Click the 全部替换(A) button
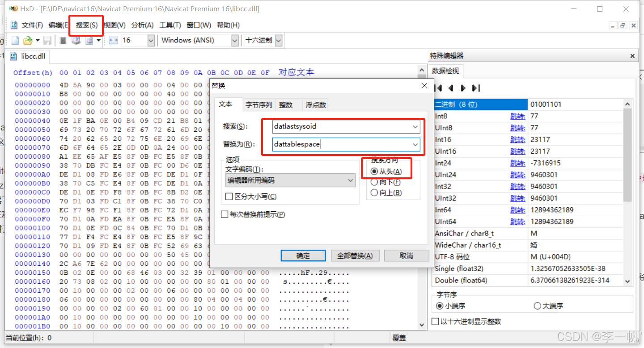 pyautogui.click(x=355, y=256)
